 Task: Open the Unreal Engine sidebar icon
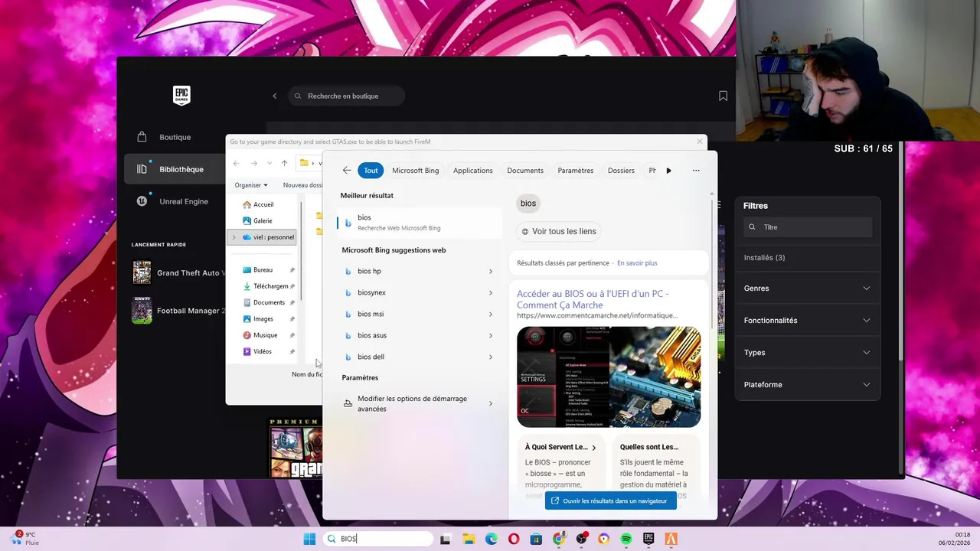click(142, 201)
